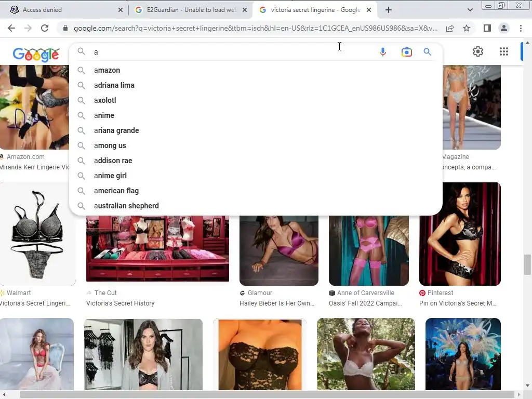This screenshot has width=532, height=399.
Task: Share this page from address bar
Action: (450, 28)
